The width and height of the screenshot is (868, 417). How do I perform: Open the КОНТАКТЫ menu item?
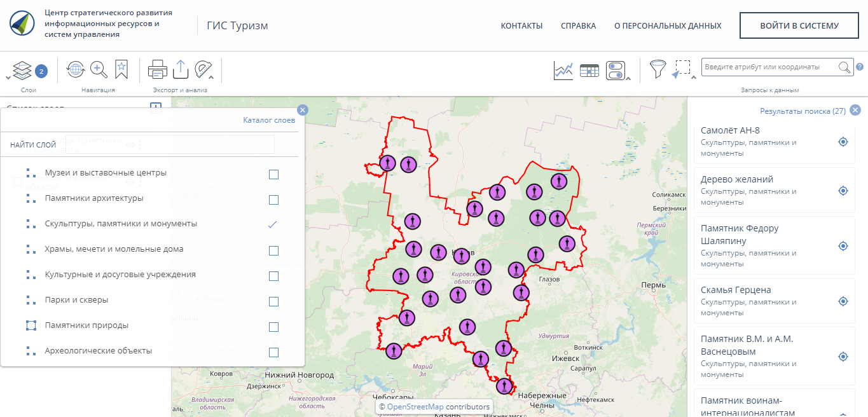coord(521,26)
